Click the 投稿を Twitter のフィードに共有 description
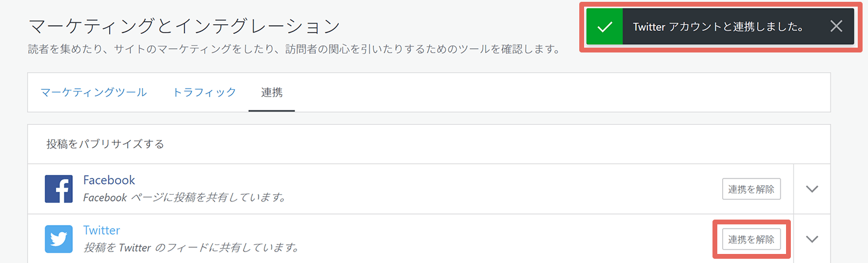The width and height of the screenshot is (868, 263). (x=191, y=247)
